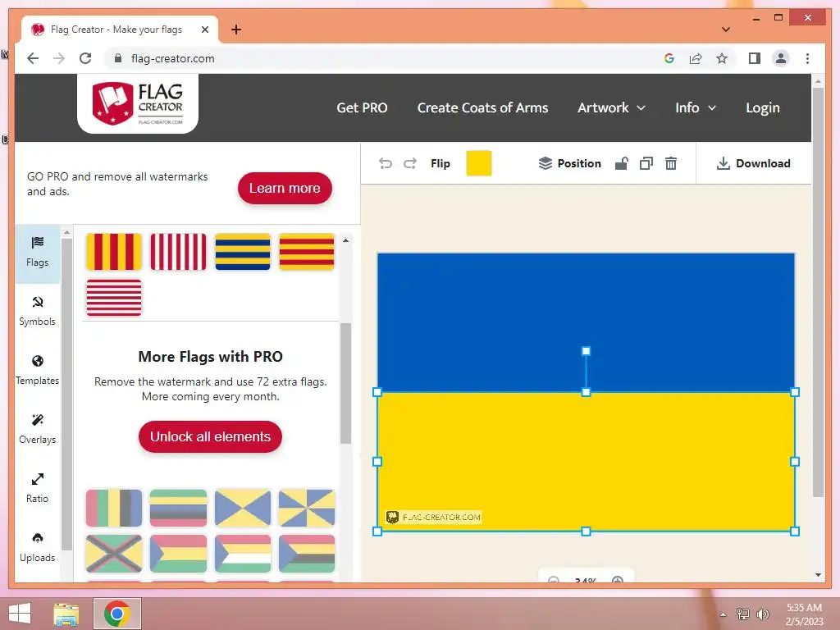Select PRO flag with white stripe and triangle
This screenshot has height=630, width=840.
tap(243, 554)
